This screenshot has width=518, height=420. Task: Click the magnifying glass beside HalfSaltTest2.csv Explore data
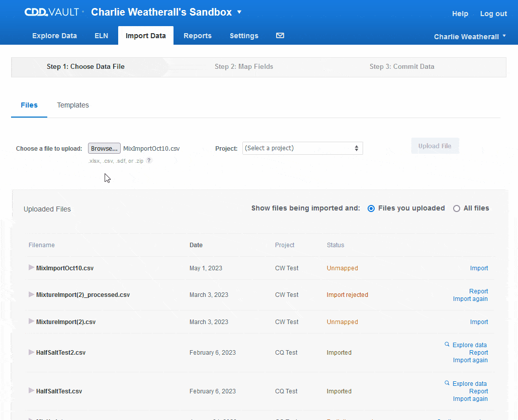[x=447, y=345]
